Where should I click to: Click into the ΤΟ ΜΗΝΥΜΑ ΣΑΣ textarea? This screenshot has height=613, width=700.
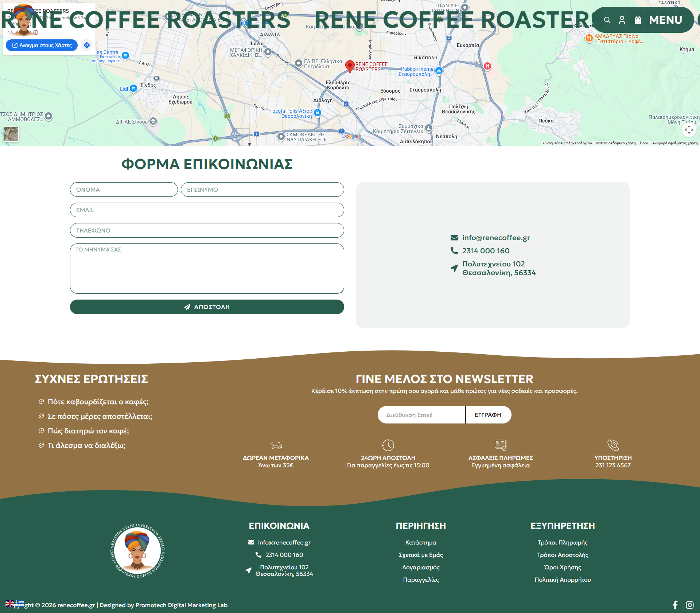207,269
